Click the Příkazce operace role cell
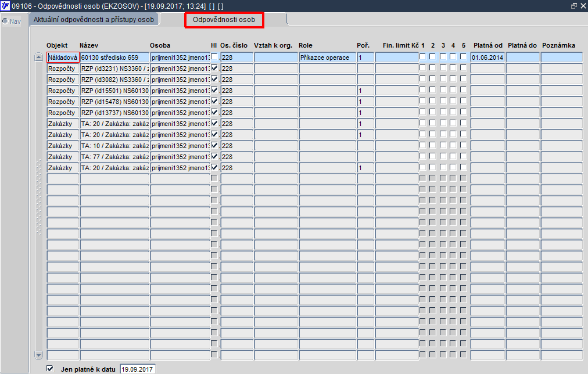 tap(327, 57)
